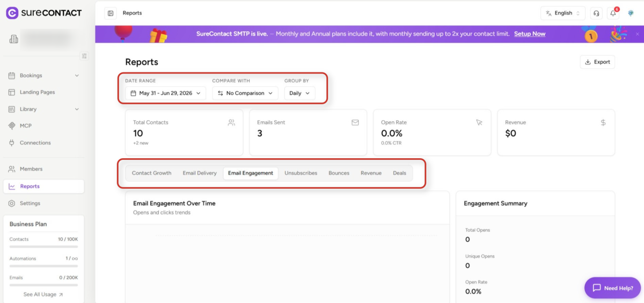Click the MCP icon
The width and height of the screenshot is (644, 303).
coord(12,126)
